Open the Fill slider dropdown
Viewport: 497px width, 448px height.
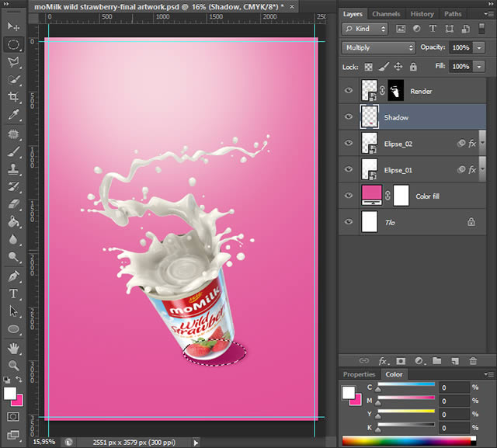pyautogui.click(x=479, y=67)
